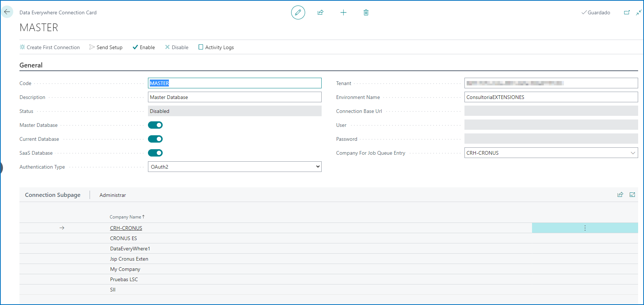Open the Administrar menu
The height and width of the screenshot is (305, 644).
coord(113,195)
